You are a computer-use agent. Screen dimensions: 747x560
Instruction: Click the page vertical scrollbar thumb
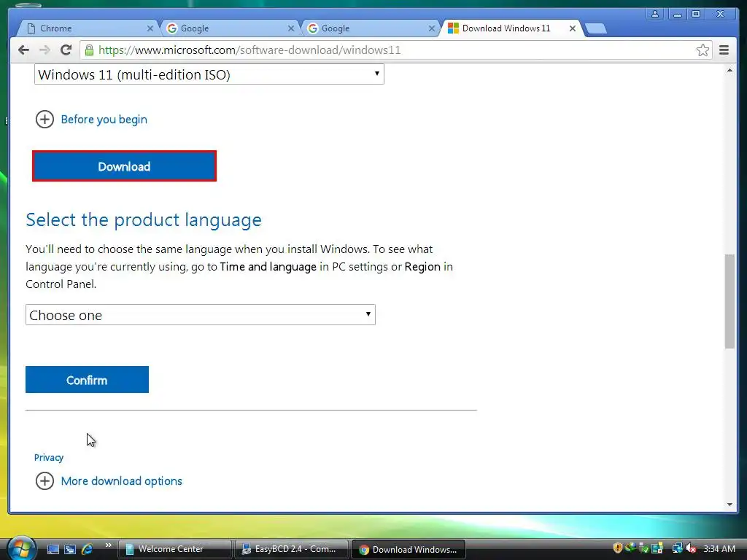pos(729,301)
